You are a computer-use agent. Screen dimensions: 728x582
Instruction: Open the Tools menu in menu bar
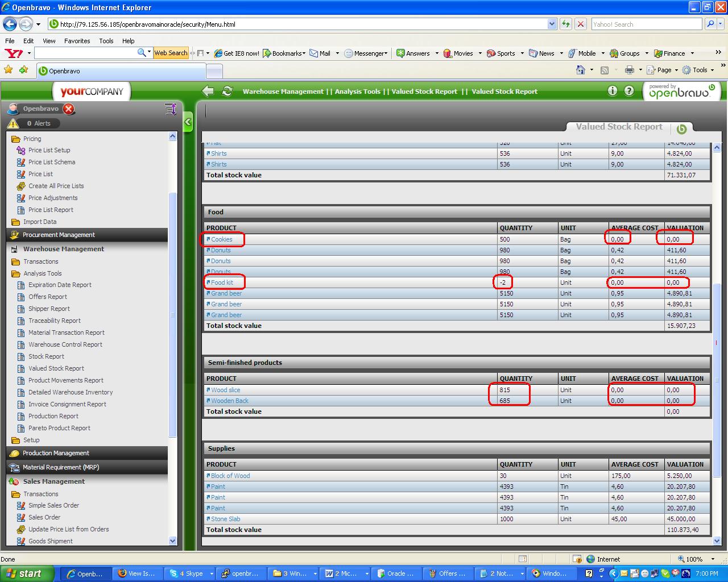[106, 41]
